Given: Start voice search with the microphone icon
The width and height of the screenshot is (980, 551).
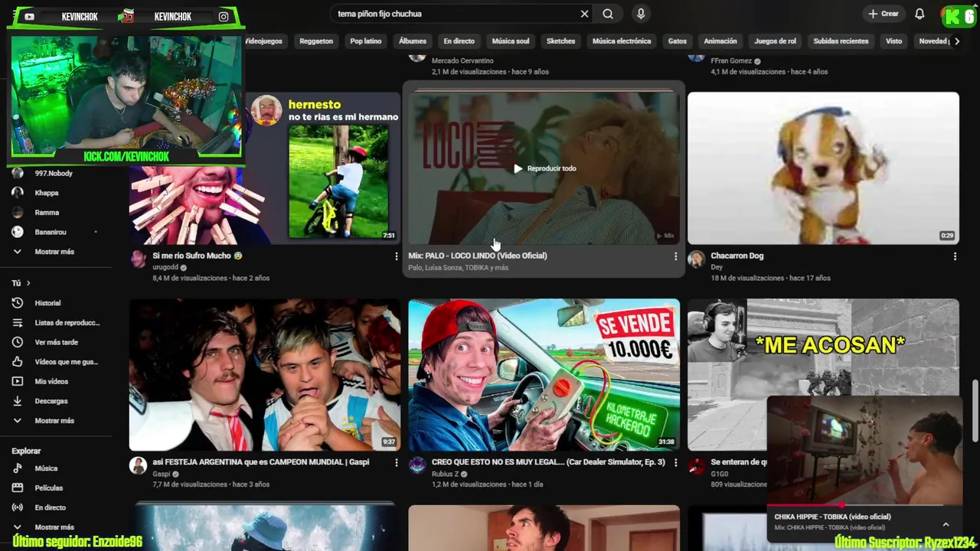Looking at the screenshot, I should coord(641,14).
